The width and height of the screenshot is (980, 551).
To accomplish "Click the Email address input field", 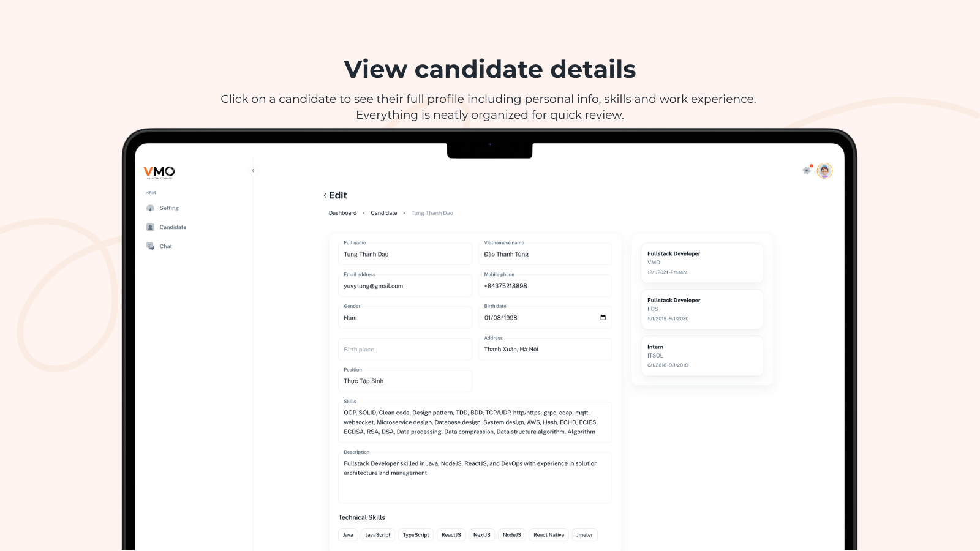I will (405, 286).
